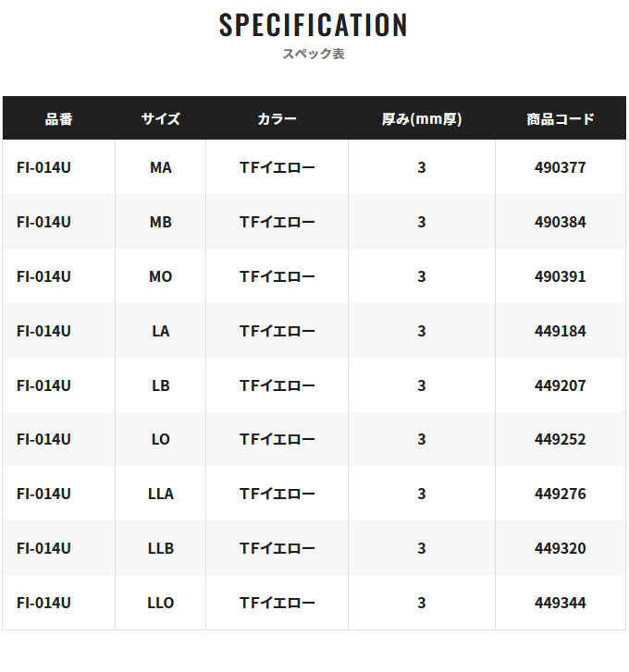Click the SPECIFICATION heading
The image size is (629, 672).
(313, 24)
